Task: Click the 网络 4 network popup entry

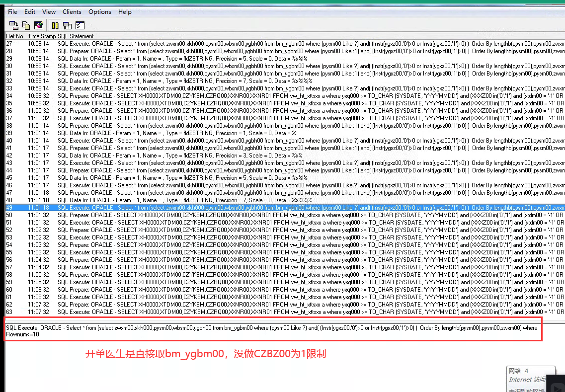Action: 518,371
